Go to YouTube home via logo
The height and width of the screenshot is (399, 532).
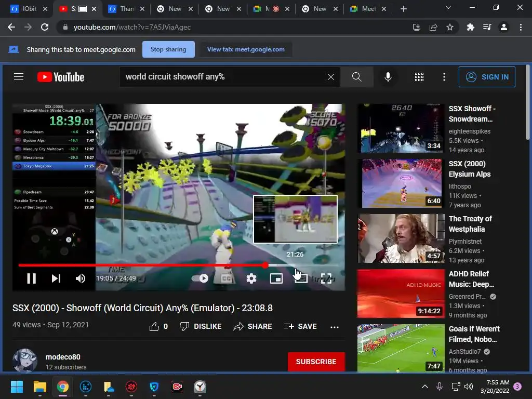pyautogui.click(x=61, y=77)
